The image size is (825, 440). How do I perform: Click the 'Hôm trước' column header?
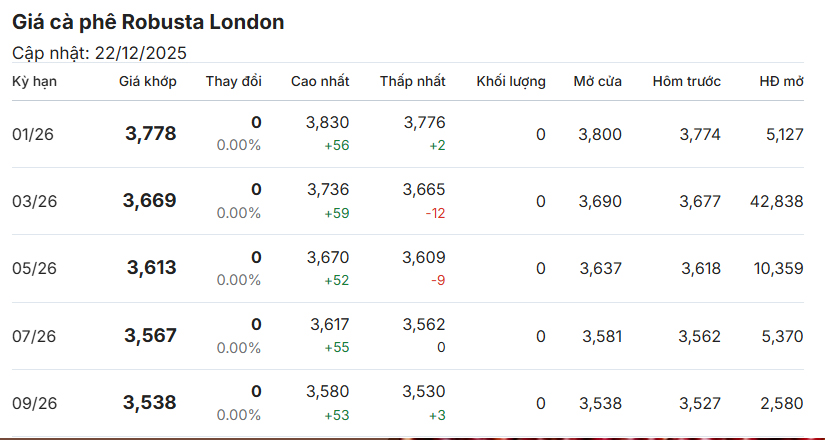pos(686,81)
